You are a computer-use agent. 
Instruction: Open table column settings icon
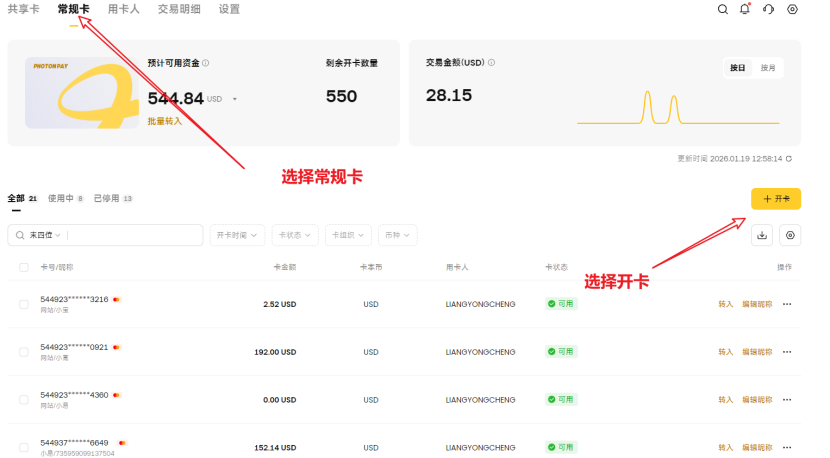790,235
